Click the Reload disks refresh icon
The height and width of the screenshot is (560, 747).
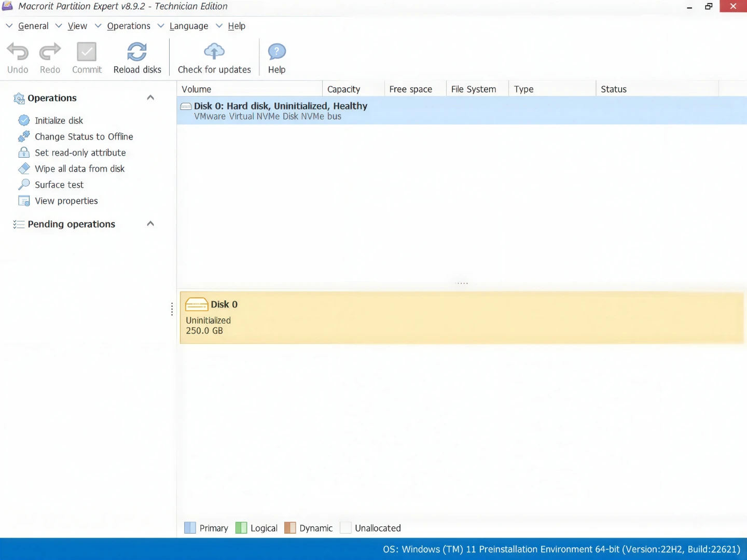coord(137,52)
